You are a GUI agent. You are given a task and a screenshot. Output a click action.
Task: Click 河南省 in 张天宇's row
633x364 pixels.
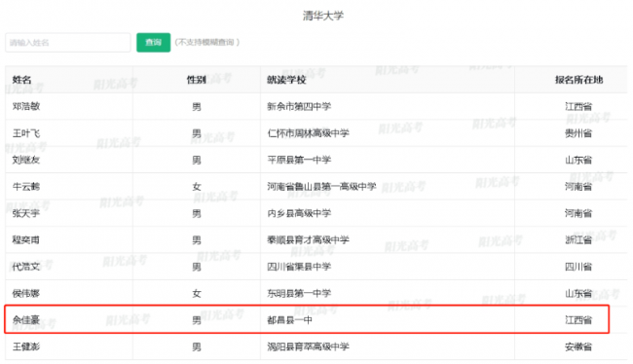[x=578, y=213]
